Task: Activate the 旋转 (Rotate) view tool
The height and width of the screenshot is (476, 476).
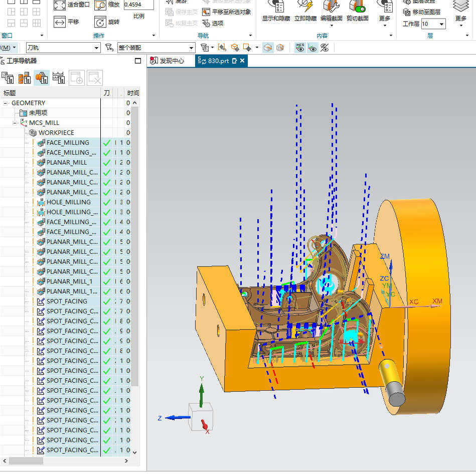Action: [x=100, y=22]
